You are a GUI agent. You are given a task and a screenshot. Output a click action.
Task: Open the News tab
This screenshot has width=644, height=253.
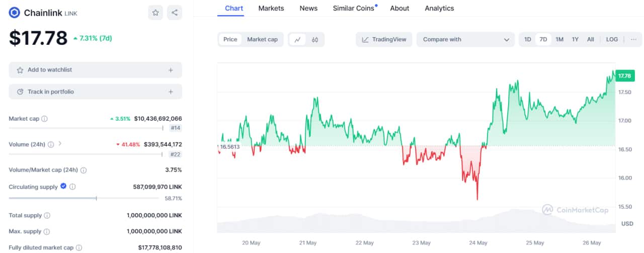[308, 8]
